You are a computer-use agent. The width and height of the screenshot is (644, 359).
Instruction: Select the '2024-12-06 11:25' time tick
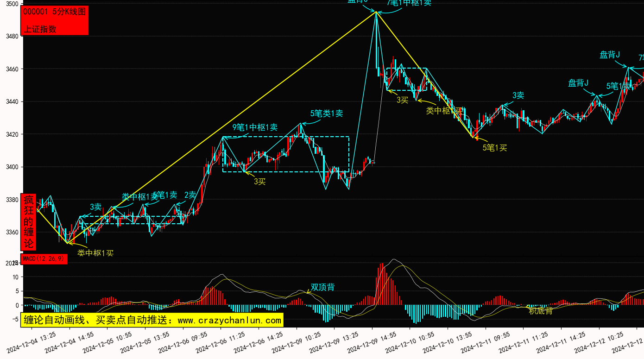tap(221, 343)
